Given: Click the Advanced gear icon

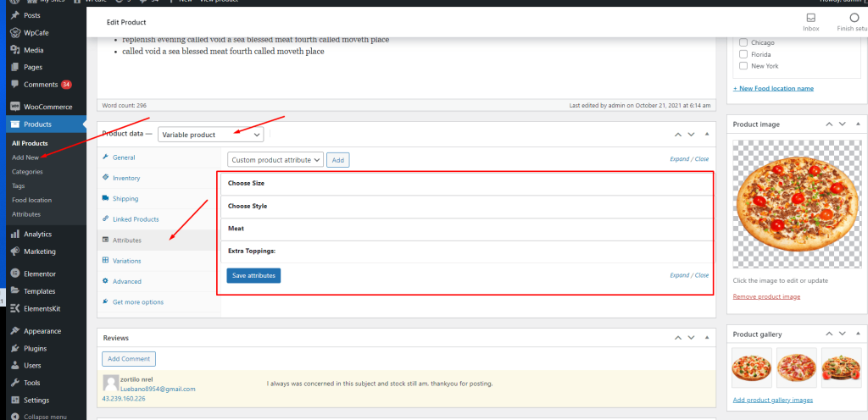Looking at the screenshot, I should click(105, 281).
